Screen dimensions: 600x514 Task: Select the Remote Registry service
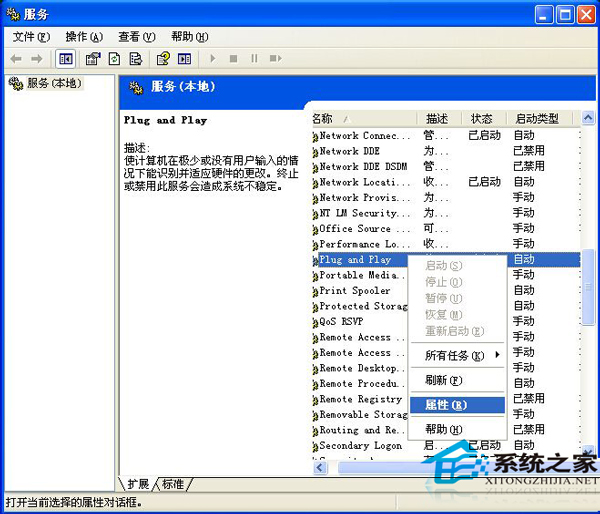click(360, 399)
